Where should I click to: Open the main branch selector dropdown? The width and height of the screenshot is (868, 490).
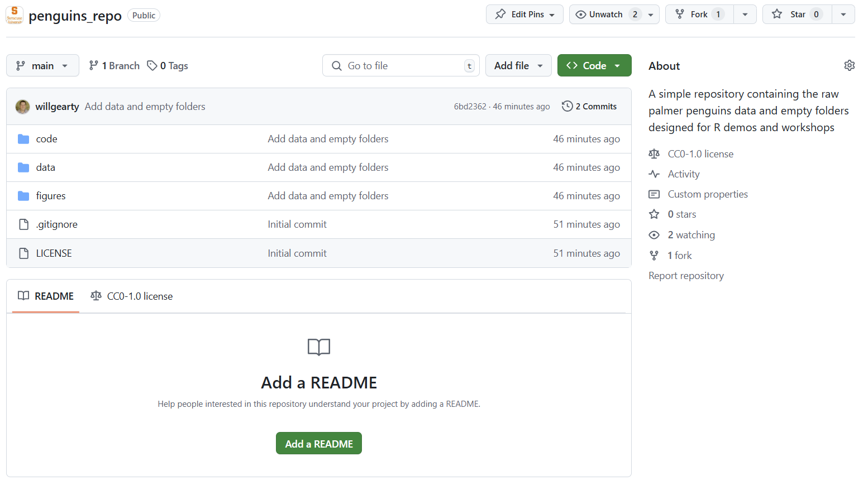pyautogui.click(x=42, y=65)
